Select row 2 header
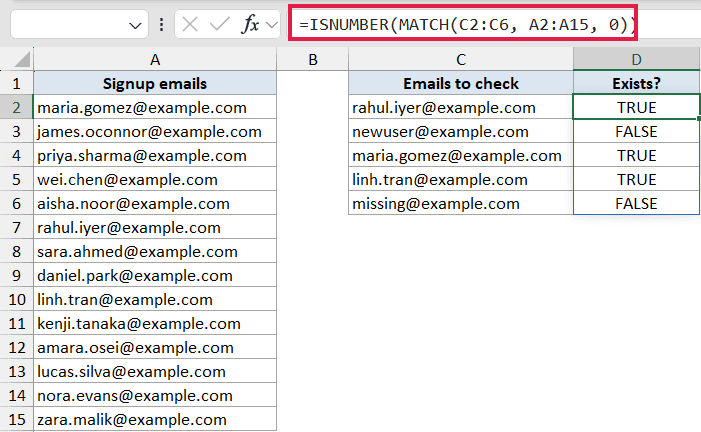Image resolution: width=701 pixels, height=432 pixels. [x=17, y=107]
